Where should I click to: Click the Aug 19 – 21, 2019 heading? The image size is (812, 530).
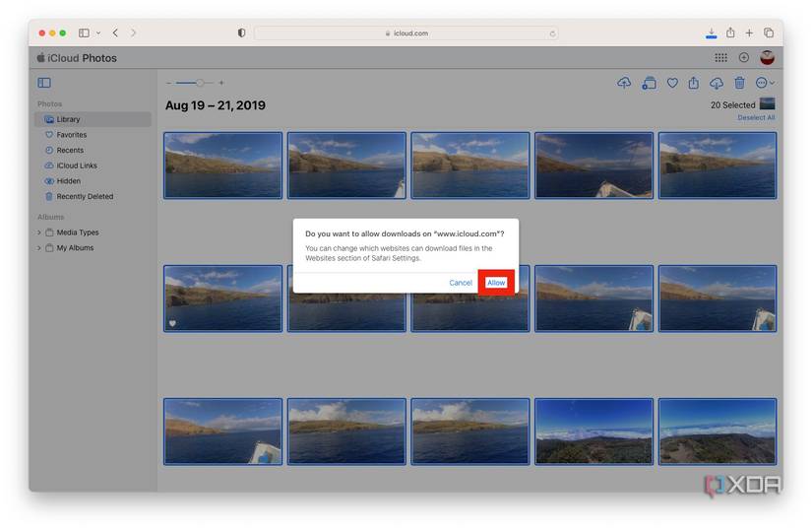tap(216, 105)
